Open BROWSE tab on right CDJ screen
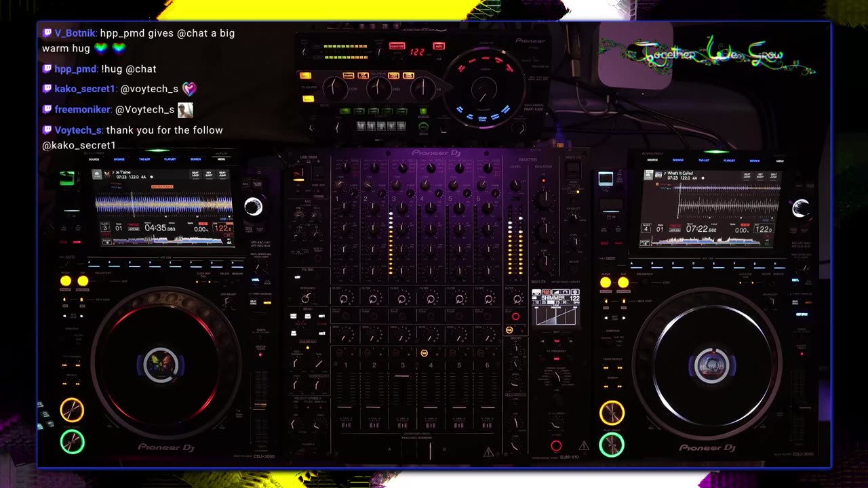 tap(678, 161)
